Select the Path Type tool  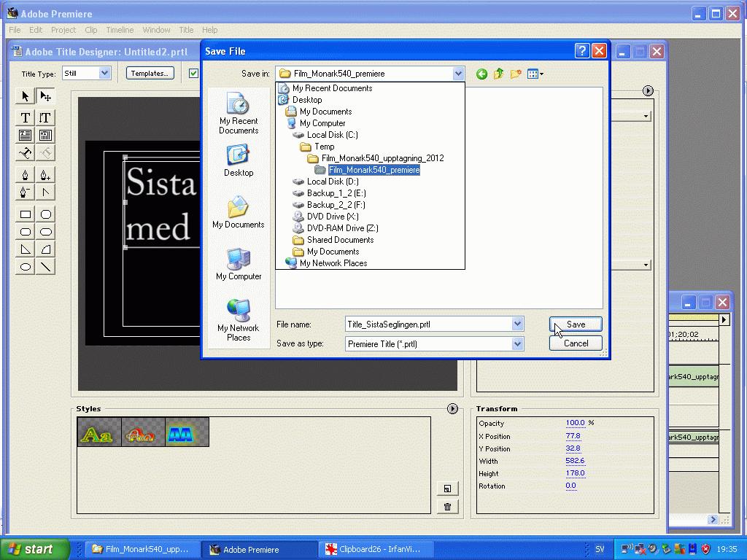tap(26, 153)
